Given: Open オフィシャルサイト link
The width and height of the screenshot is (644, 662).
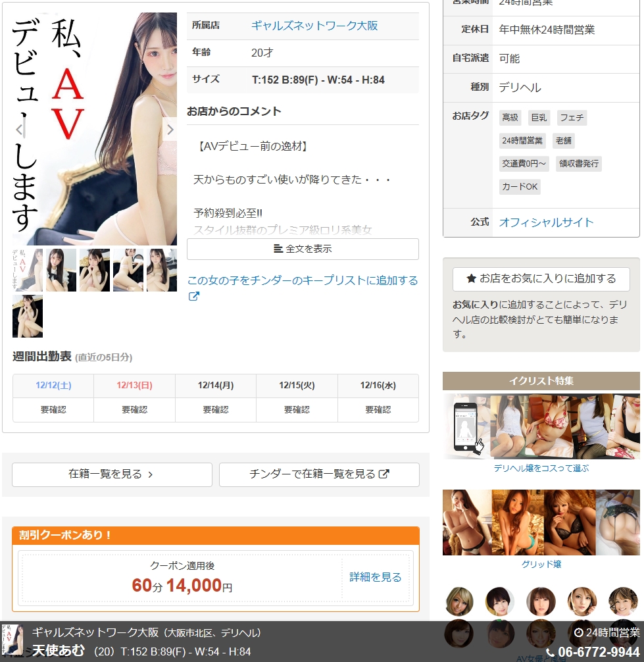Looking at the screenshot, I should (x=546, y=222).
